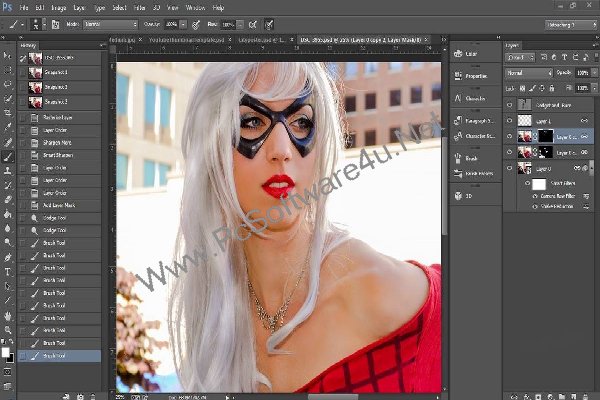The height and width of the screenshot is (400, 600).
Task: Hide the top background layer eye
Action: click(509, 104)
